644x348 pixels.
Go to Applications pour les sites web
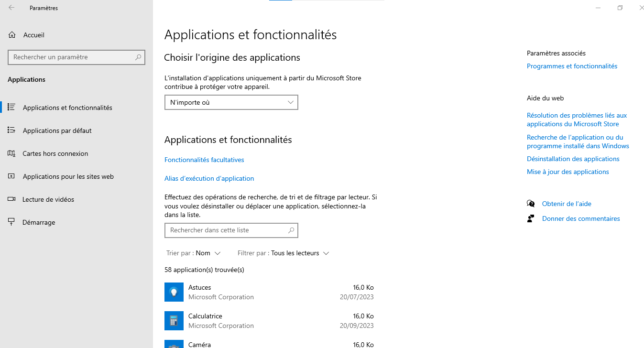pos(68,176)
